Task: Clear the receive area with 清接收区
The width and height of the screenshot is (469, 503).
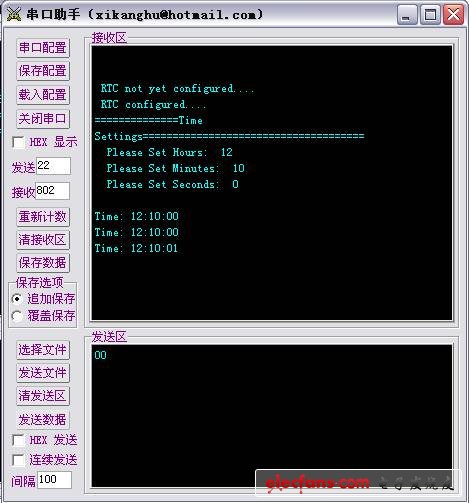Action: click(x=43, y=240)
